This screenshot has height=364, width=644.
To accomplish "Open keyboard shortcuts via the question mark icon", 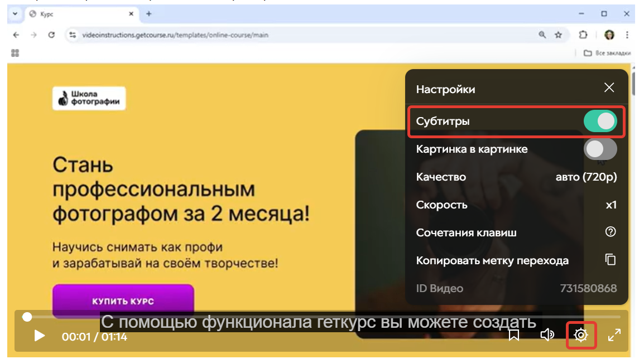I will point(611,232).
